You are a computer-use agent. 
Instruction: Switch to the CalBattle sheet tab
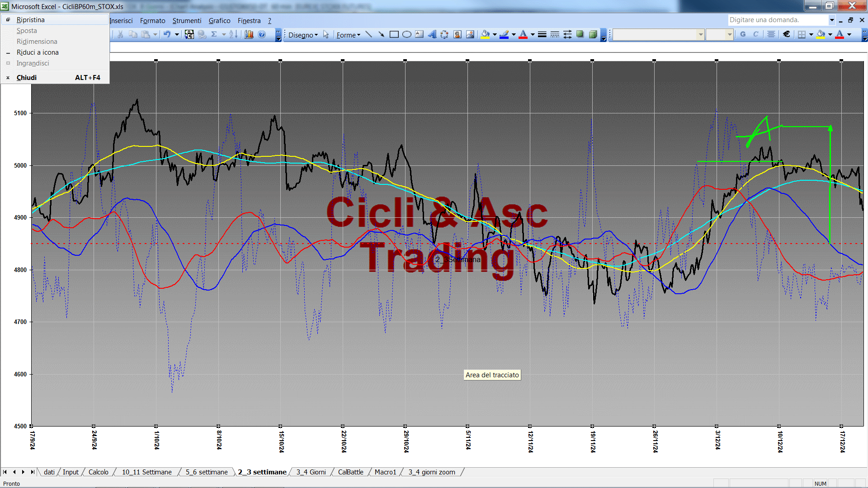[x=351, y=472]
